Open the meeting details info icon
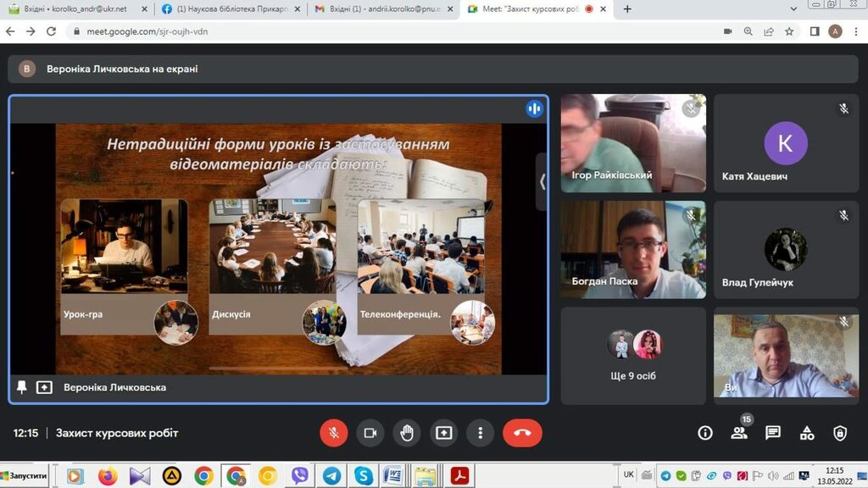868x488 pixels. (x=705, y=433)
